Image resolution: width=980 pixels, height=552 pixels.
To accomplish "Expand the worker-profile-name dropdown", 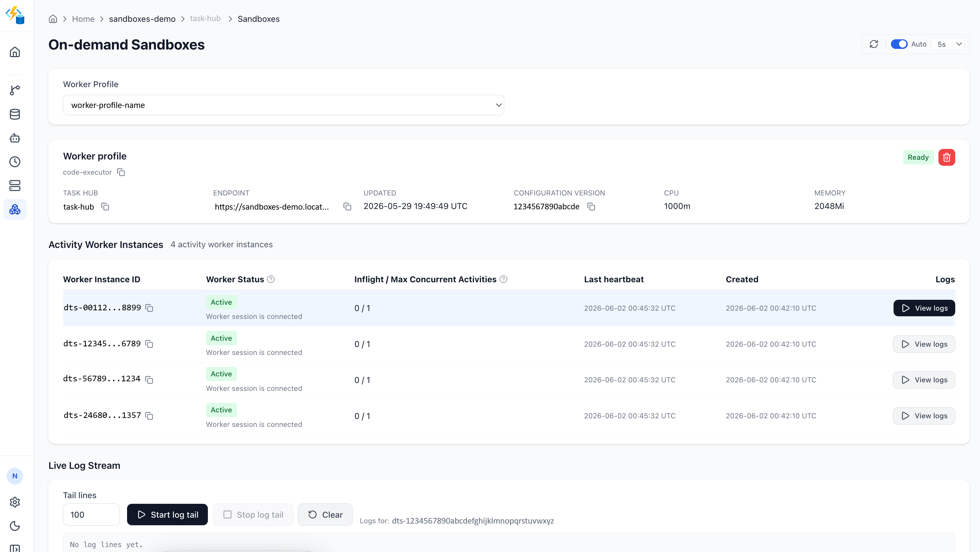I will click(x=283, y=105).
